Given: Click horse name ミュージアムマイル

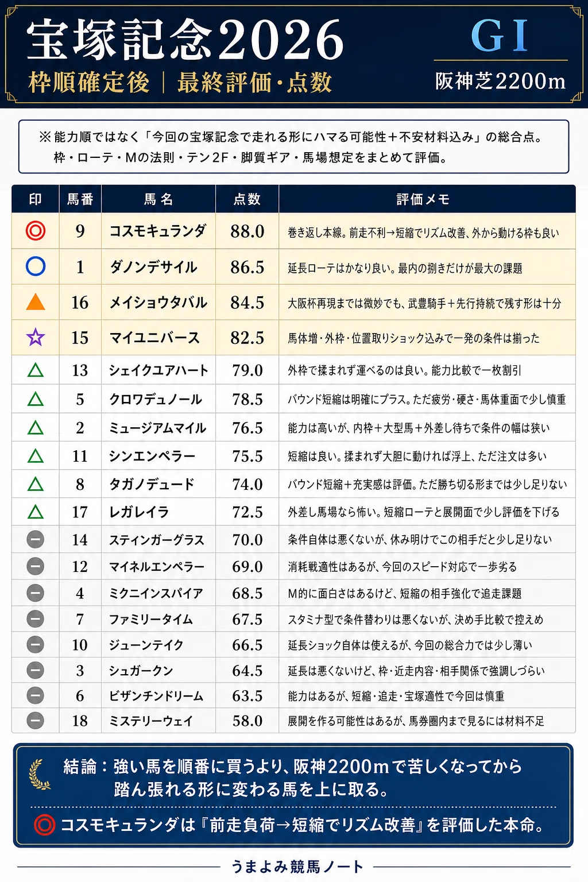Looking at the screenshot, I should (x=158, y=428).
